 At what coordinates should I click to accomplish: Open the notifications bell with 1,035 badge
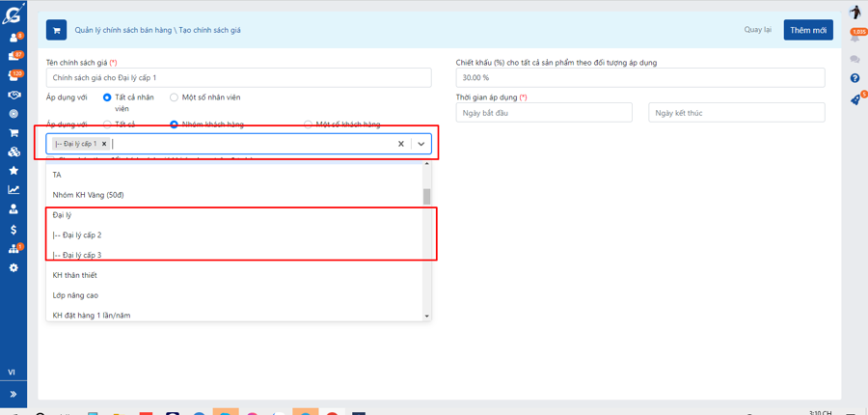click(x=854, y=37)
